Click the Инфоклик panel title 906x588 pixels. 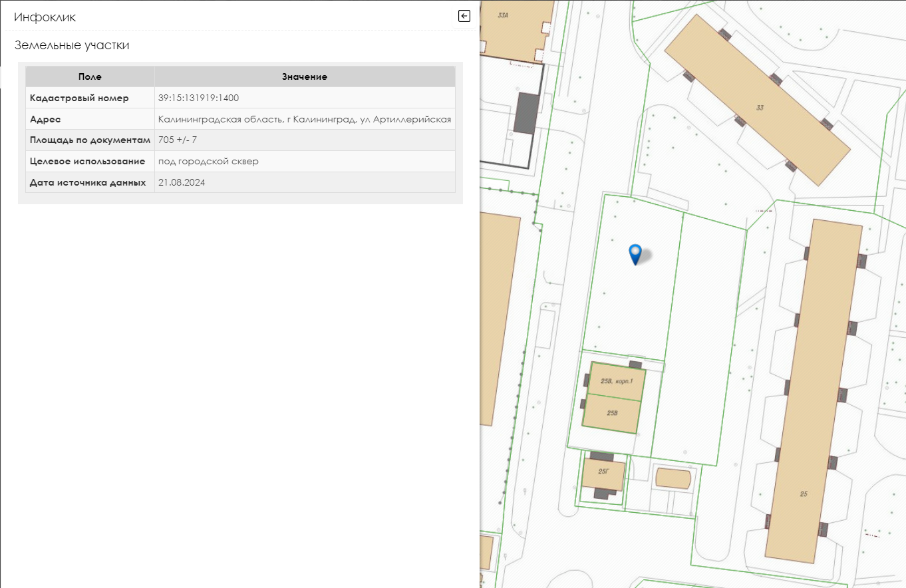pos(45,17)
